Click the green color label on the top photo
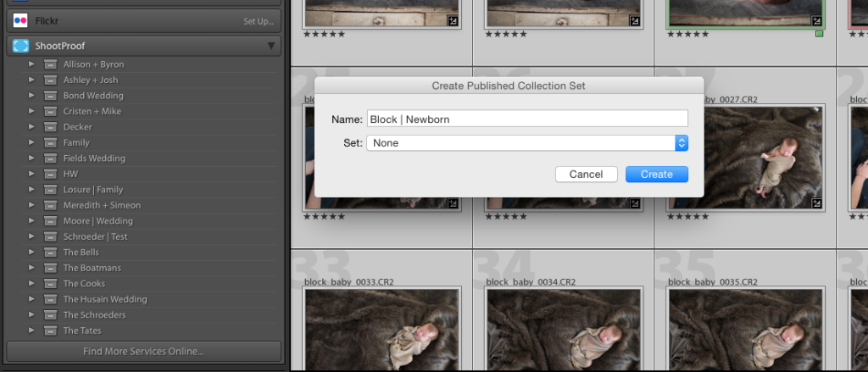Screen dimensions: 868x372 pos(820,34)
